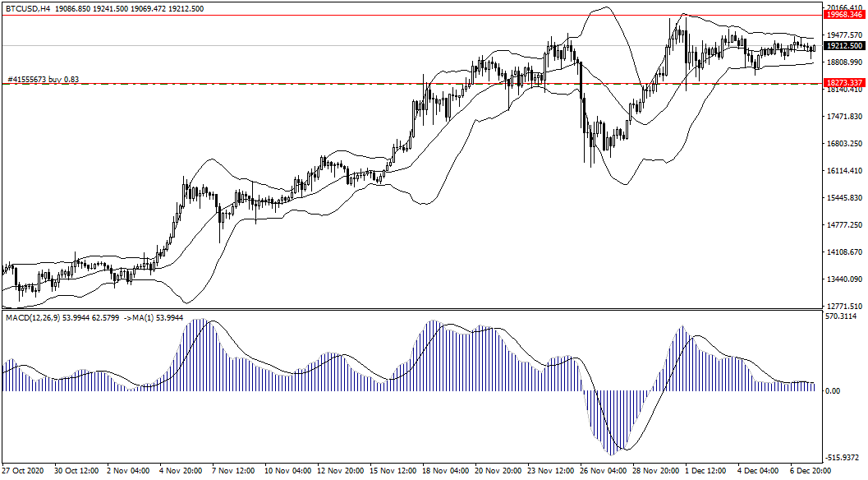Click the 27 Oct 2020 date label
The height and width of the screenshot is (480, 868).
[x=22, y=472]
